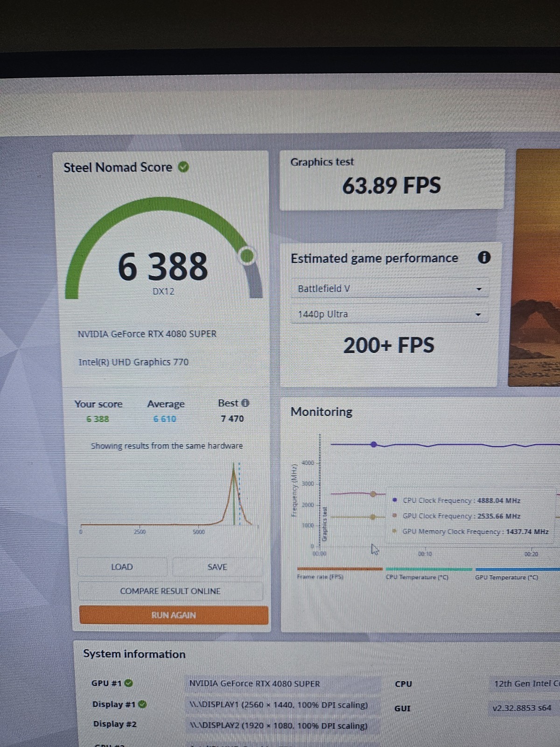Click the 63.89 FPS graphics test result
The width and height of the screenshot is (560, 747).
392,185
